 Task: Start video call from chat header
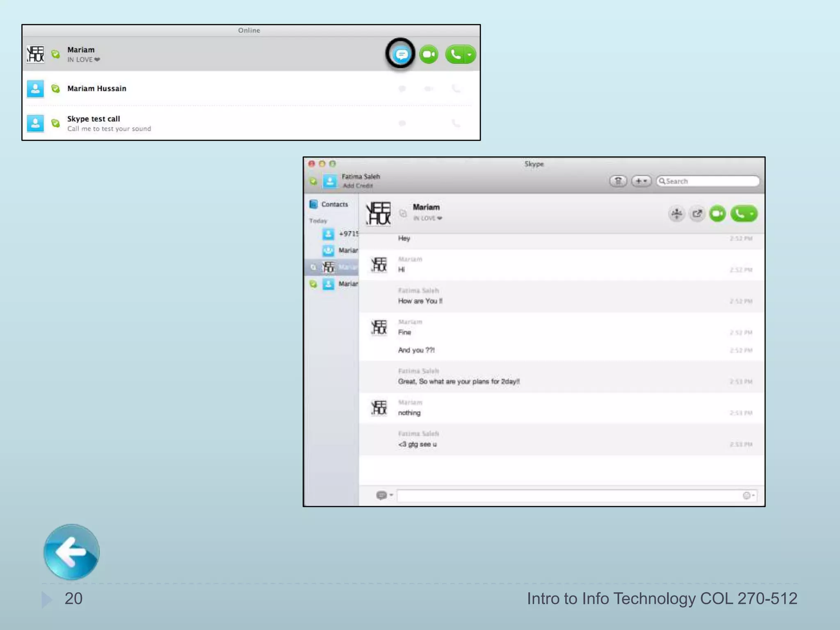[717, 214]
